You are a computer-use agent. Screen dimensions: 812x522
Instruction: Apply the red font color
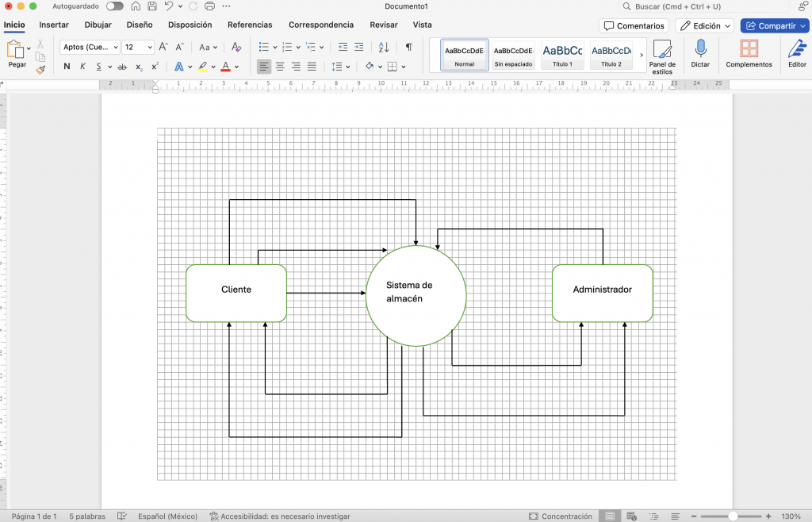click(225, 67)
